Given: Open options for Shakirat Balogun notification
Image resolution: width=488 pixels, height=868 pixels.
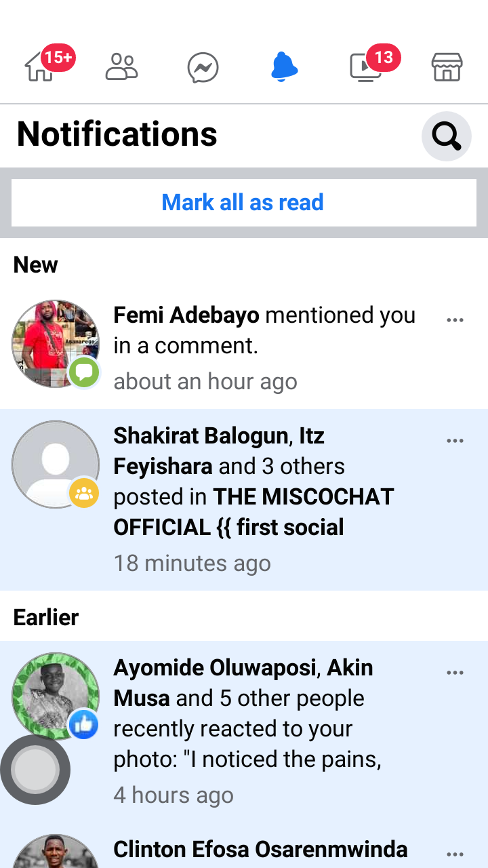Looking at the screenshot, I should tap(455, 441).
